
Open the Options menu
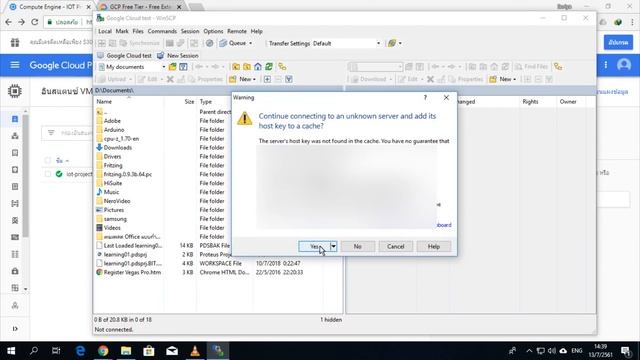213,31
